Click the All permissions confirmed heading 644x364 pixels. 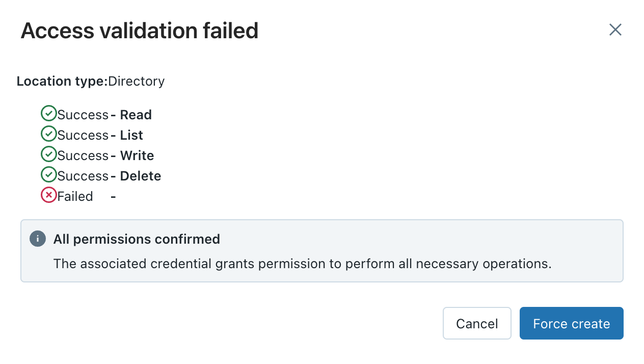coord(137,239)
